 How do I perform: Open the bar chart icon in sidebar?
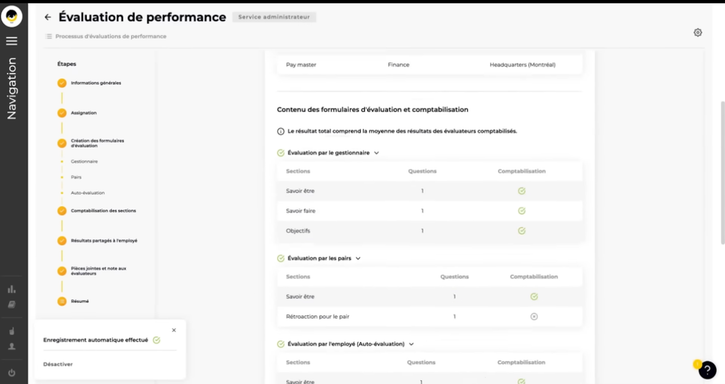tap(12, 289)
